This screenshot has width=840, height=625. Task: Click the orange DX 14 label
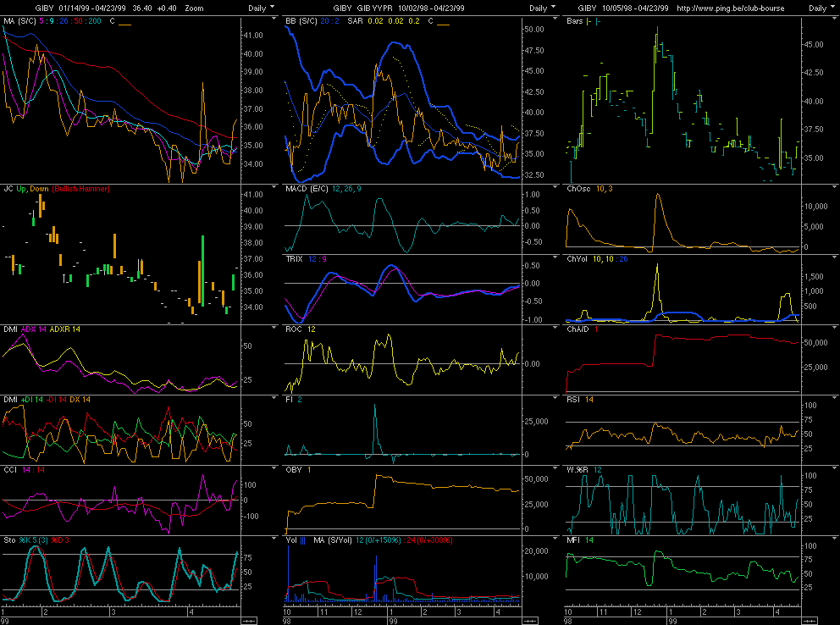(x=80, y=400)
